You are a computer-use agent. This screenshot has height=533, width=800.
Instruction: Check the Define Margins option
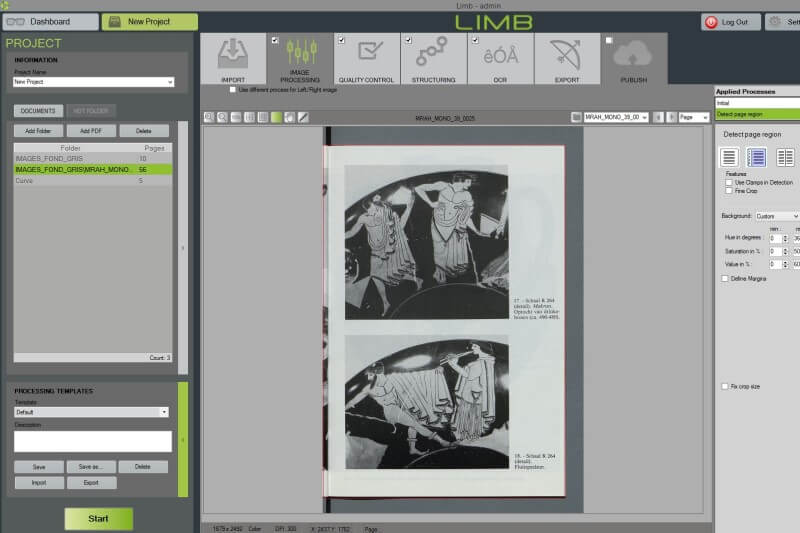(724, 278)
